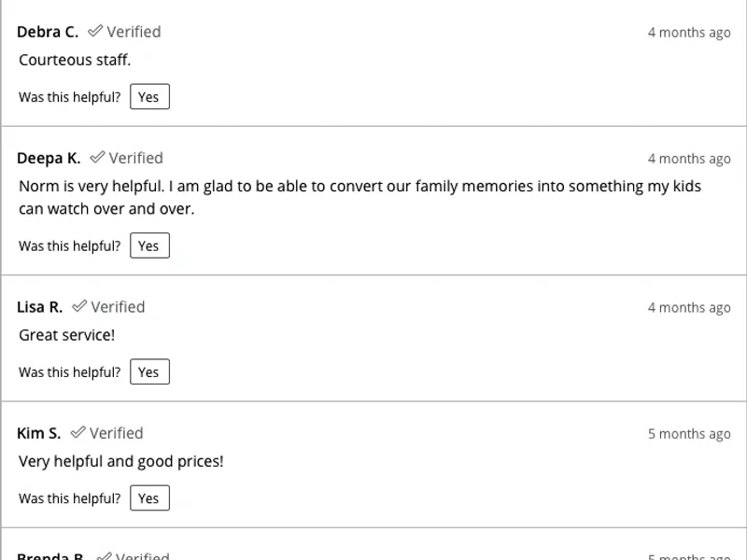Click reviewer name Kim S.
Image resolution: width=747 pixels, height=560 pixels.
tap(39, 433)
